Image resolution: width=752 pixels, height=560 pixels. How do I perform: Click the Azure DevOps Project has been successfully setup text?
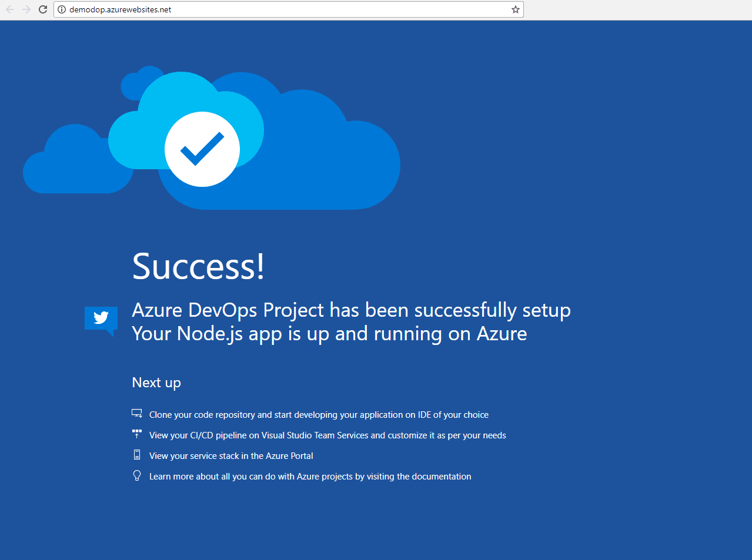click(x=351, y=310)
